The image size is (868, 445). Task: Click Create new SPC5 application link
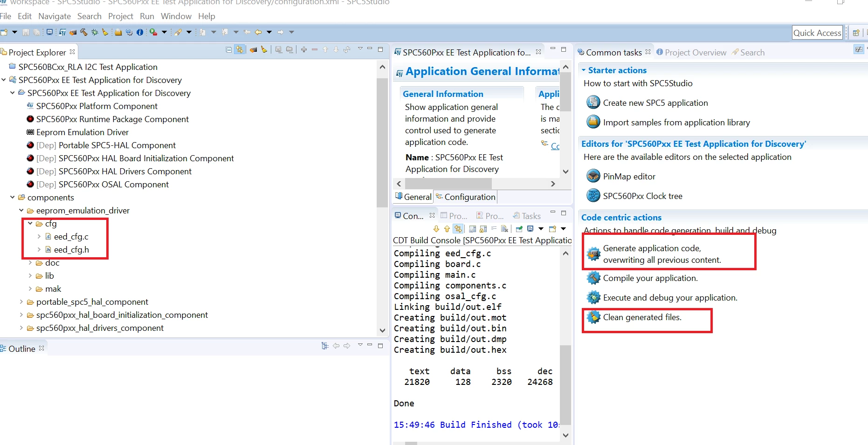tap(655, 103)
